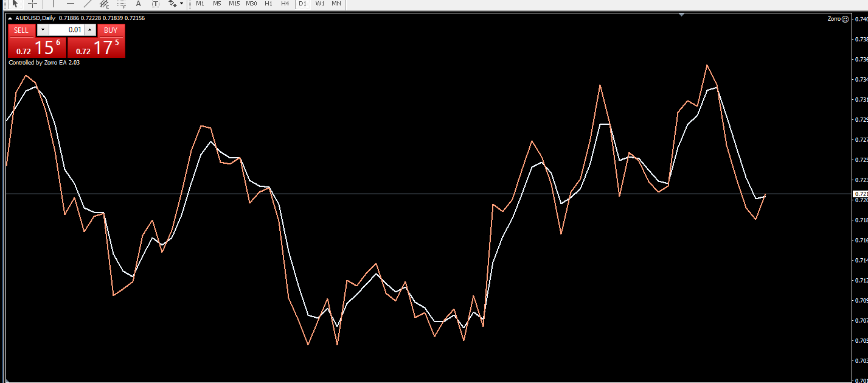This screenshot has width=868, height=383.
Task: Pick the equidistant channel tool
Action: [105, 4]
